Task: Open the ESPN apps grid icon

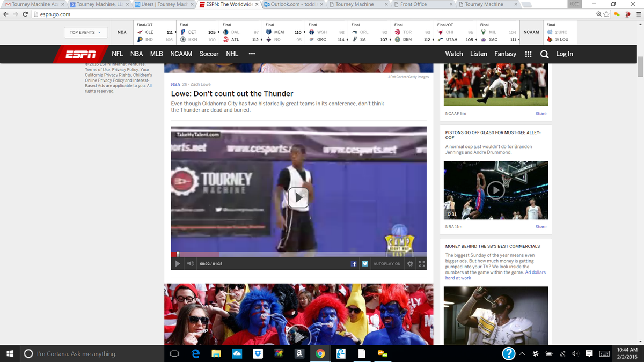Action: click(x=528, y=54)
